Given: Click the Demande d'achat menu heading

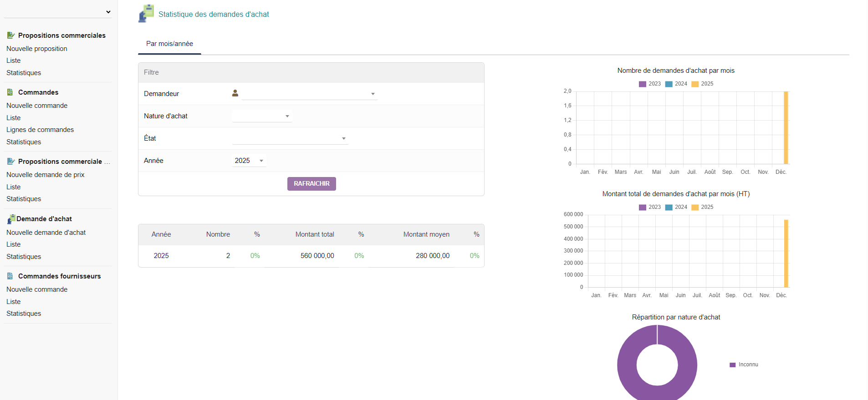Looking at the screenshot, I should [44, 219].
